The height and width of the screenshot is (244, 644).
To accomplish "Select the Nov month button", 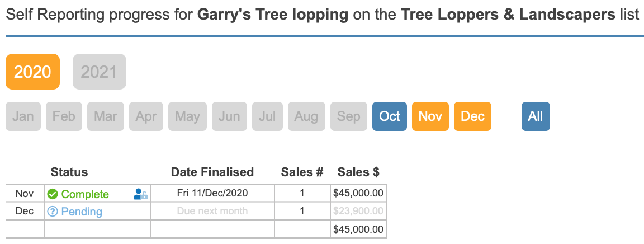I will click(430, 116).
